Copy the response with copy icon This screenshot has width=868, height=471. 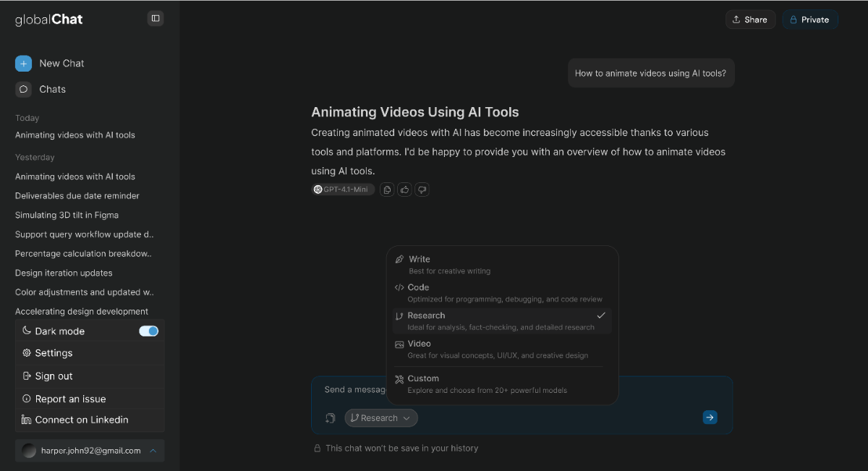[387, 190]
